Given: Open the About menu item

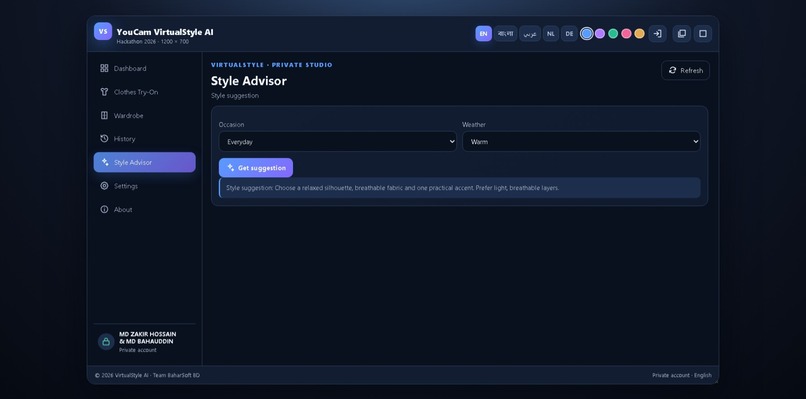Looking at the screenshot, I should (144, 209).
